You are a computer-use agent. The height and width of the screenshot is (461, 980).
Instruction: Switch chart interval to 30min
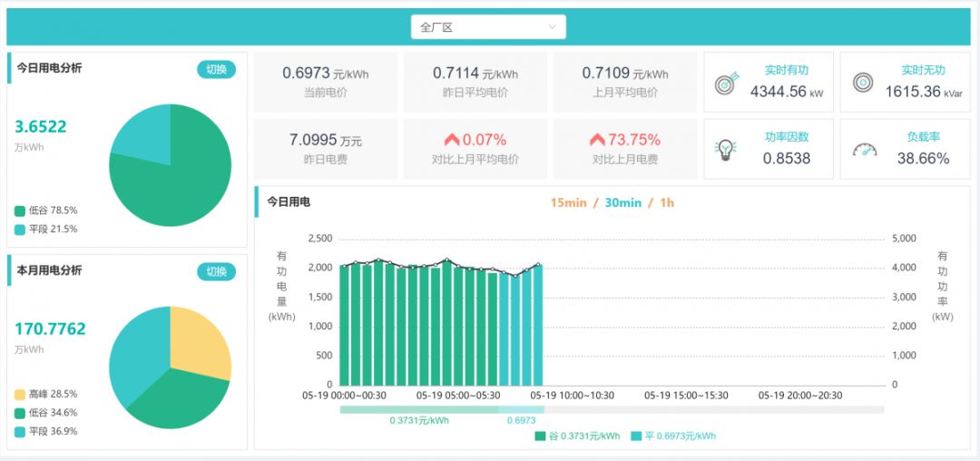pos(622,202)
